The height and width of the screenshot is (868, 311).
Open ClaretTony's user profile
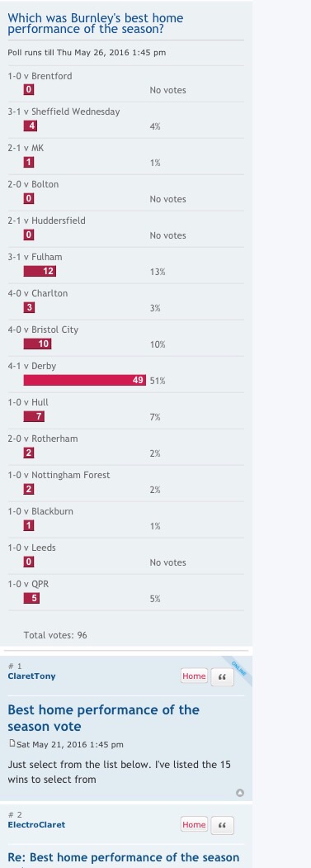[31, 676]
